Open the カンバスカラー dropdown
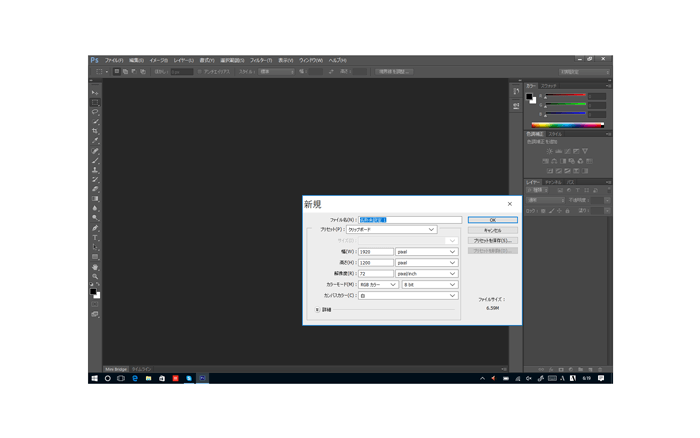Screen dimensions: 700x438 pyautogui.click(x=407, y=296)
